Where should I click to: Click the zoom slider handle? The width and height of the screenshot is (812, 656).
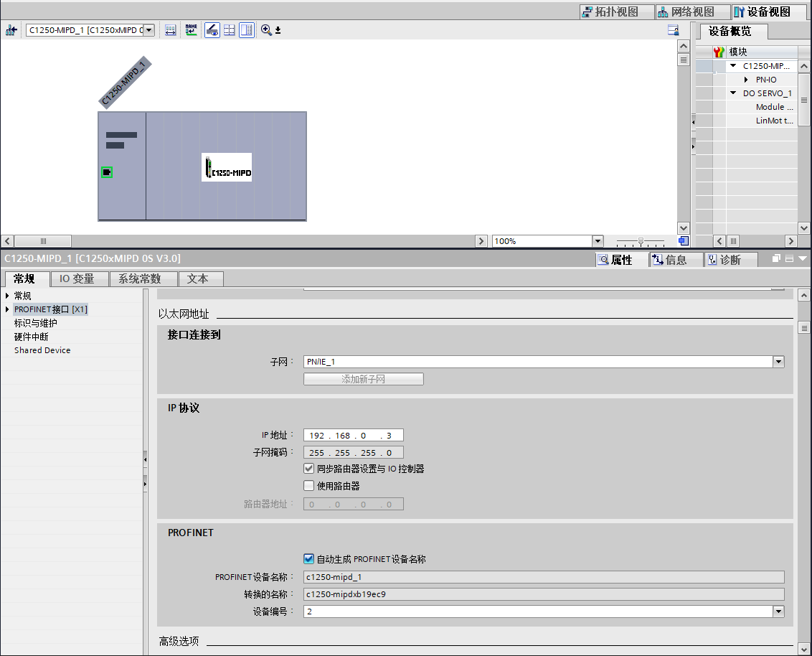[641, 241]
